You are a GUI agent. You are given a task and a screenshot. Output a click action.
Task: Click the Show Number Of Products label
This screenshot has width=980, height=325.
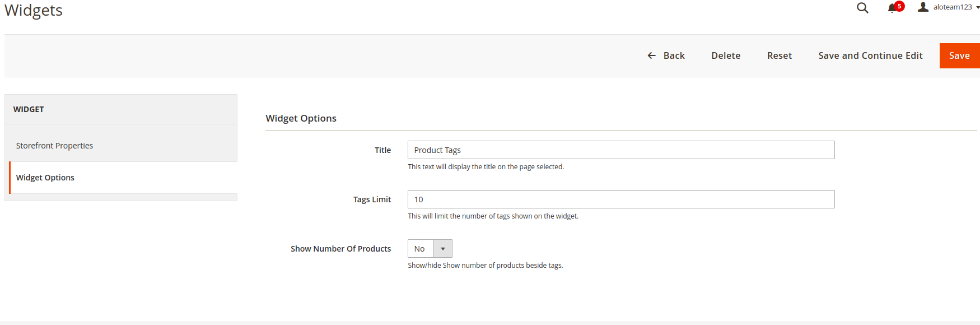340,249
